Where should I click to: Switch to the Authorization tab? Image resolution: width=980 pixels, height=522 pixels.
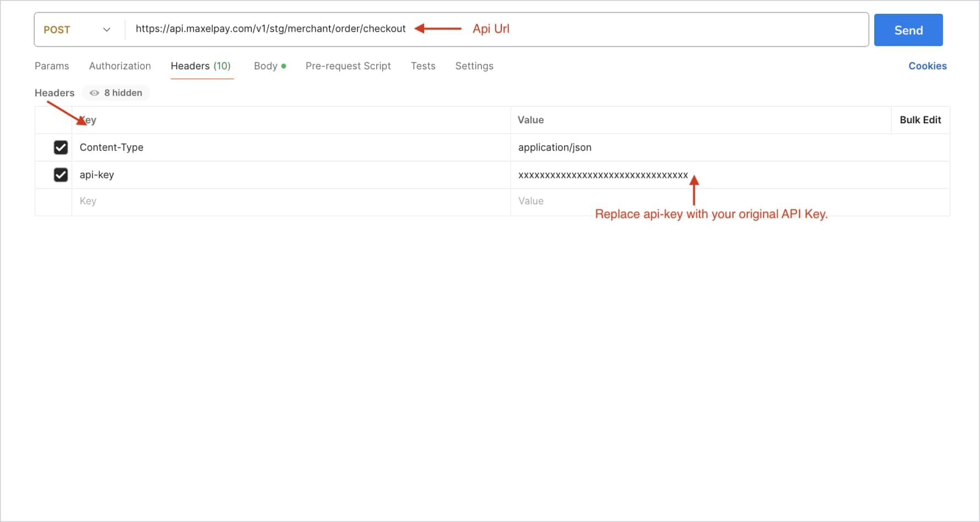pos(120,66)
